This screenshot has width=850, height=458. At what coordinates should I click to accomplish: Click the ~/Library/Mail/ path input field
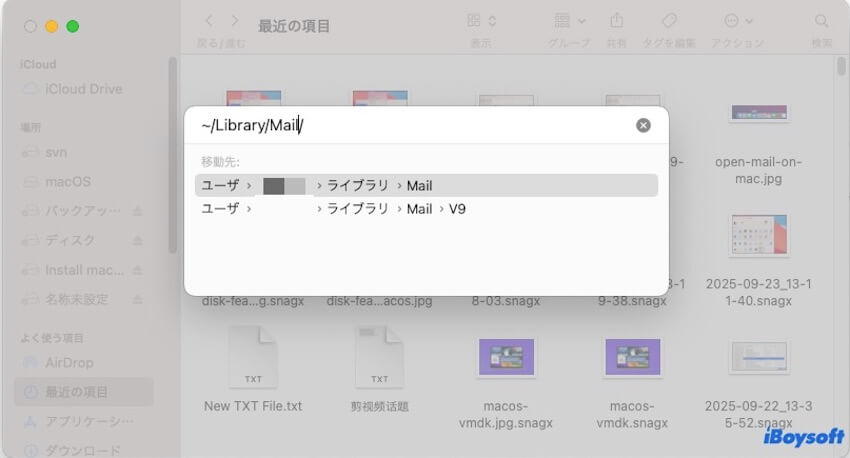point(410,125)
